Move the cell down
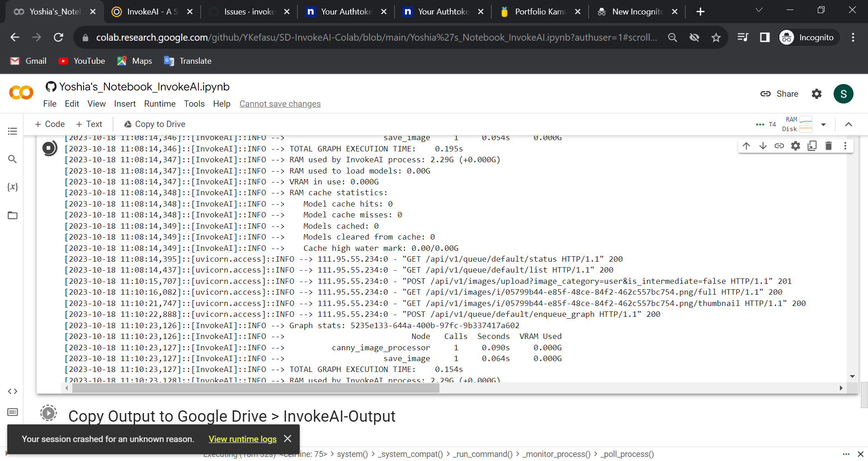 pos(763,146)
